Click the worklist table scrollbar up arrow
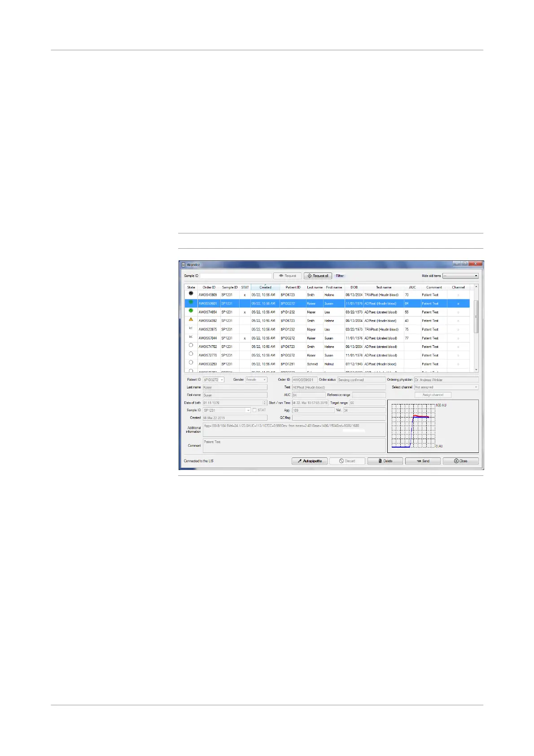Screen dimensions: 534x756 coord(476,286)
